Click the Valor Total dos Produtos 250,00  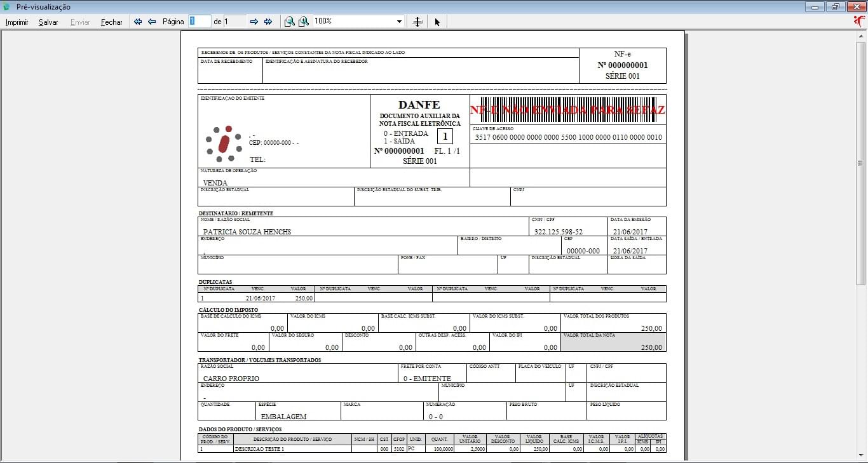651,328
